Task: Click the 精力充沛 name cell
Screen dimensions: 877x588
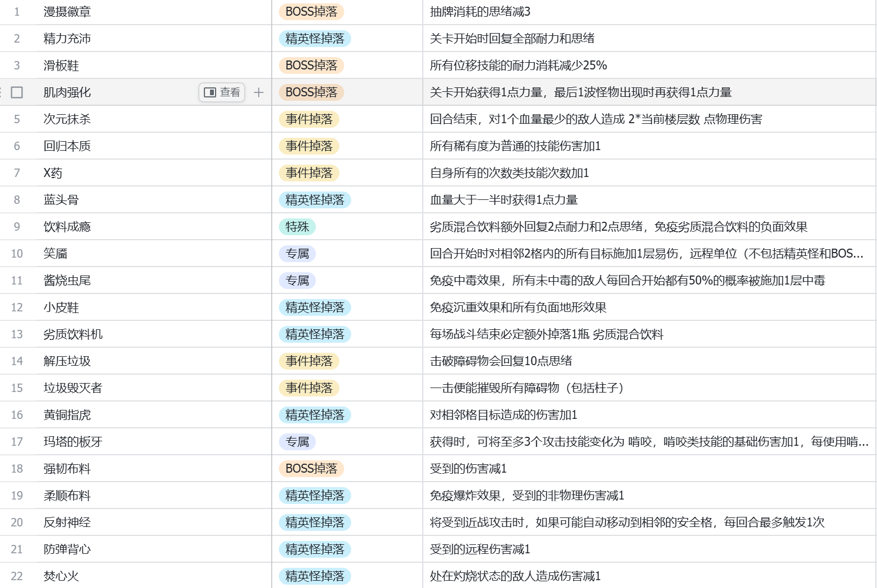Action: [154, 39]
